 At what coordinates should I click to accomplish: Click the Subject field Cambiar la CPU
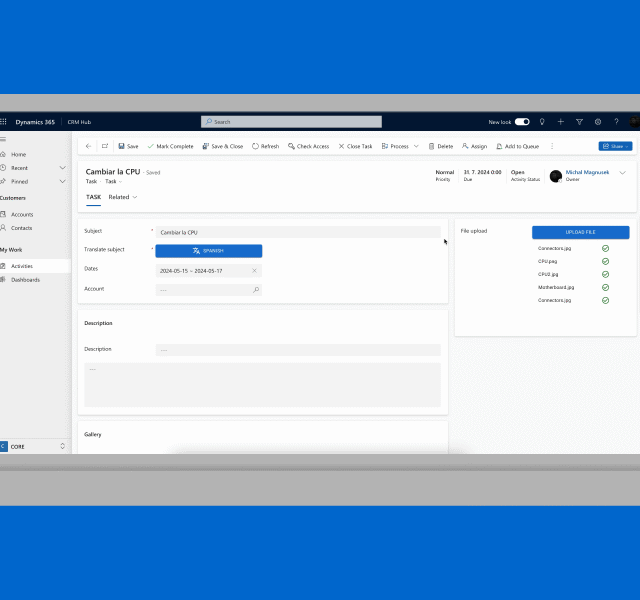click(x=298, y=232)
